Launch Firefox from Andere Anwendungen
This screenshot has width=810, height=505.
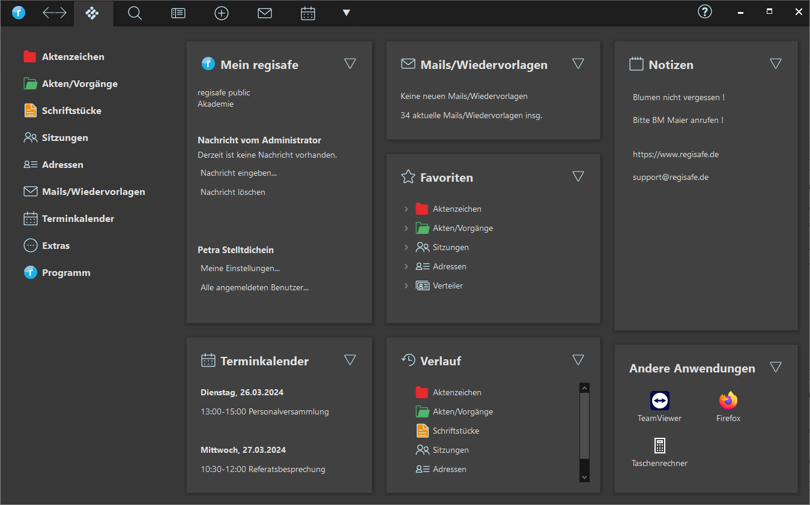click(x=728, y=402)
